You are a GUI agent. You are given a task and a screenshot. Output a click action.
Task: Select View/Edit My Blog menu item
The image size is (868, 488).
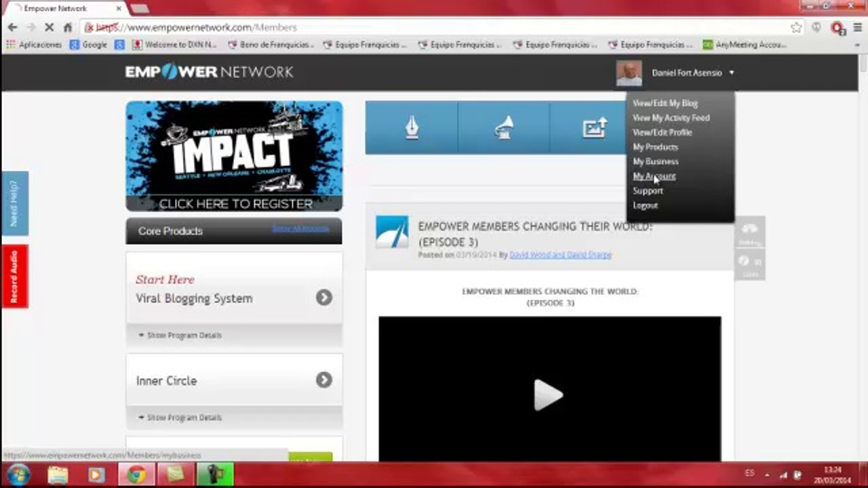tap(665, 103)
